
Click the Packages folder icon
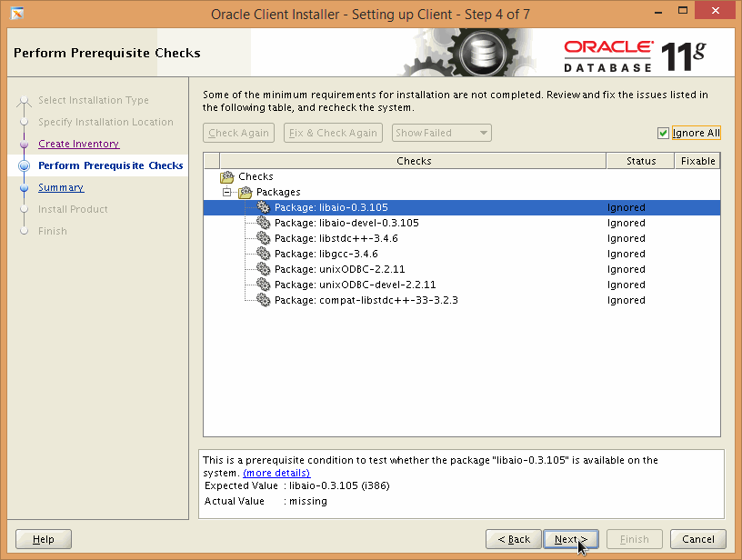click(x=246, y=192)
